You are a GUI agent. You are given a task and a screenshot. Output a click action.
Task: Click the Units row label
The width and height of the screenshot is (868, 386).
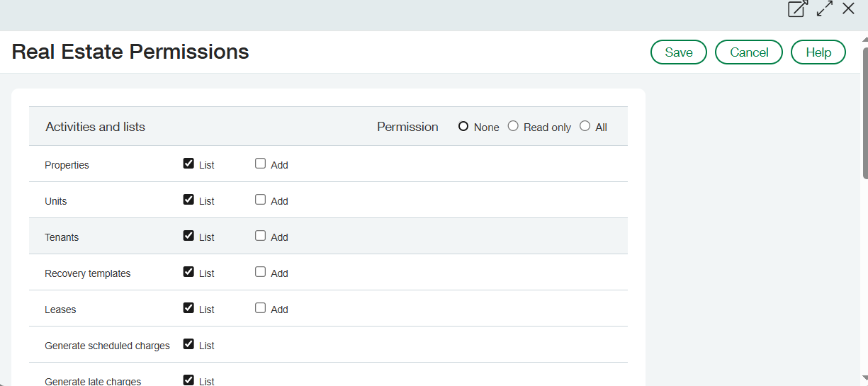(56, 201)
